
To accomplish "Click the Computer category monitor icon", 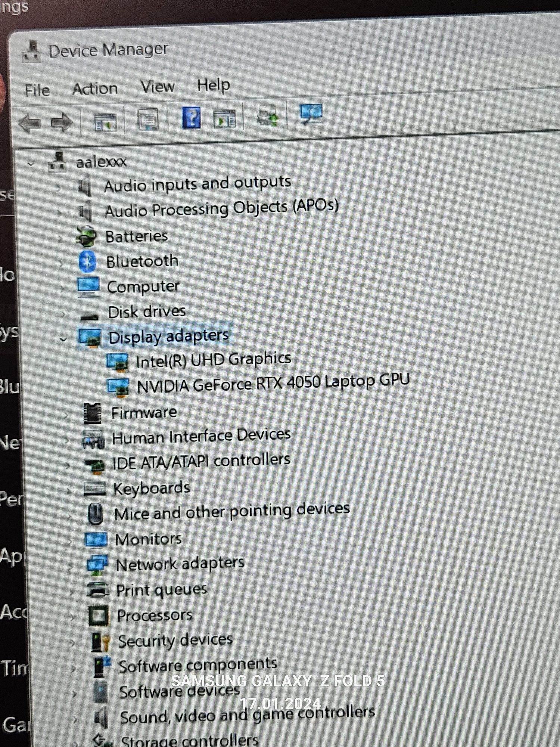I will (x=88, y=287).
